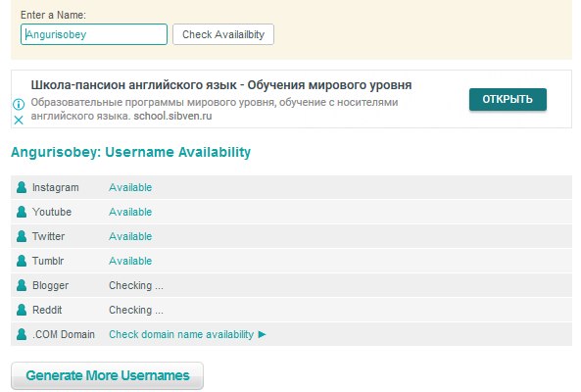Click the arrow after domain availability link
The width and height of the screenshot is (581, 392).
tap(262, 334)
